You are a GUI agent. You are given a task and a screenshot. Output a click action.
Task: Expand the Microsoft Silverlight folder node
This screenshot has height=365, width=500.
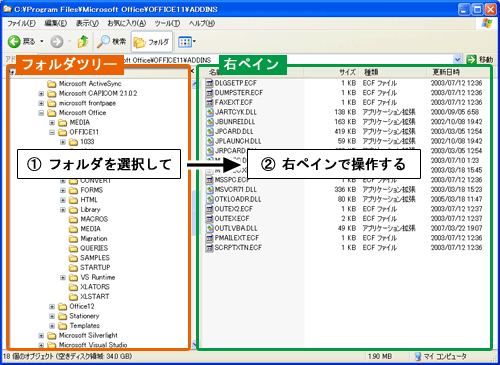(41, 336)
